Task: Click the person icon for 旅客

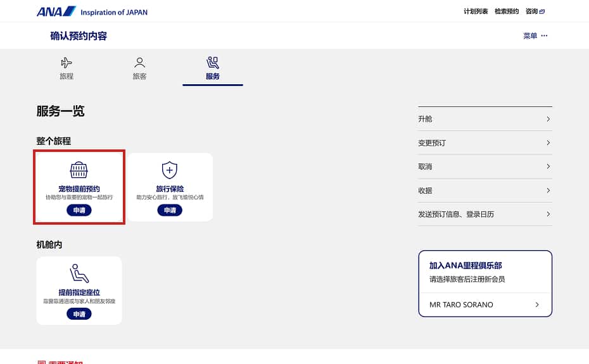Action: click(139, 62)
